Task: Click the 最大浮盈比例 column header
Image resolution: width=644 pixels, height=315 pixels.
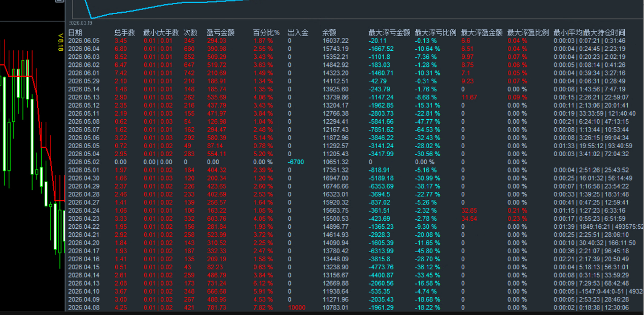Action: (528, 32)
